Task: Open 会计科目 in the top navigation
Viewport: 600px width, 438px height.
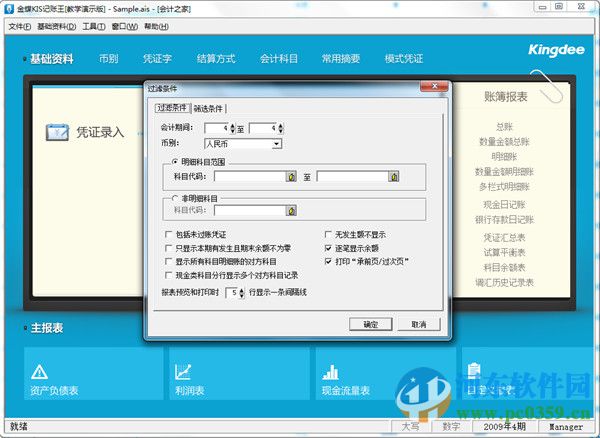Action: (x=279, y=59)
